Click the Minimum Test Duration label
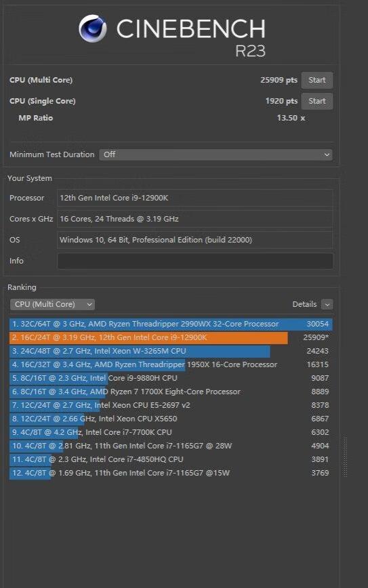Image resolution: width=368 pixels, height=588 pixels. tap(52, 154)
